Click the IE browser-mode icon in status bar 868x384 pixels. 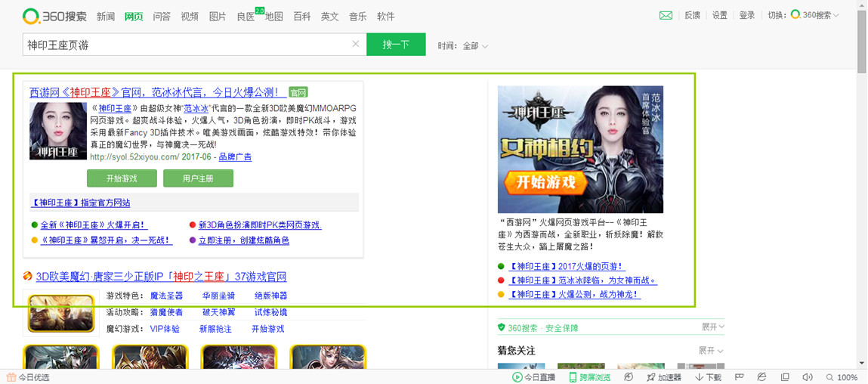761,377
